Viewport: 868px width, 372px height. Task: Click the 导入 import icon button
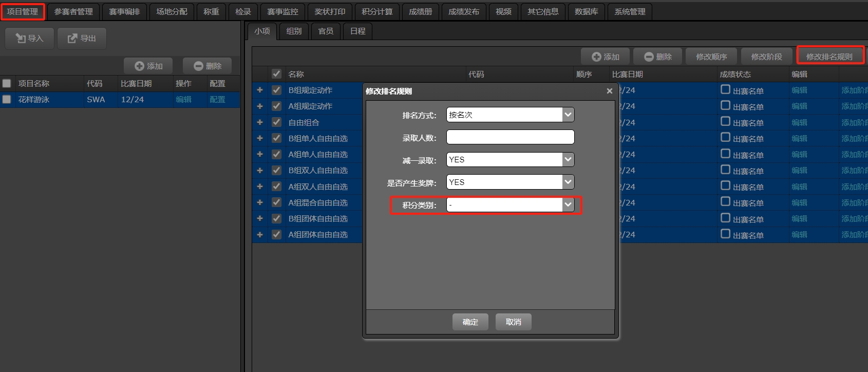coord(29,39)
